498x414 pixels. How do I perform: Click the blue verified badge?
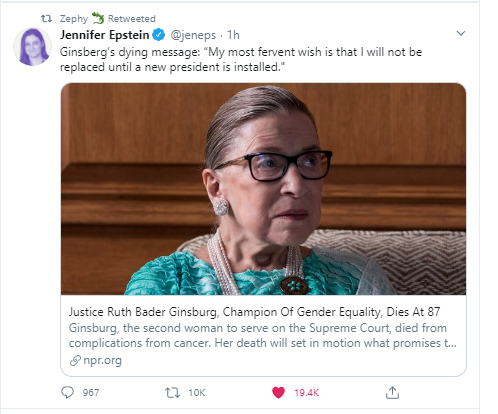(x=159, y=35)
